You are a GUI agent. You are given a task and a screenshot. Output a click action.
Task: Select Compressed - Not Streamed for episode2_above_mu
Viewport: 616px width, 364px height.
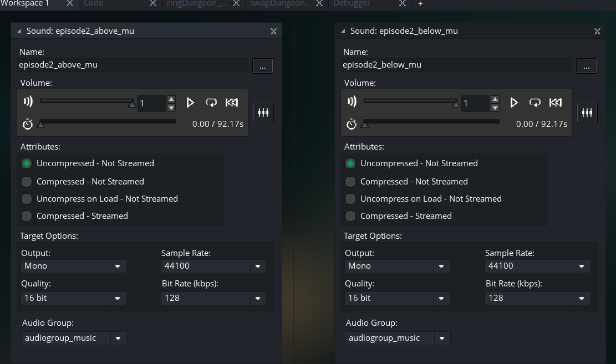[26, 181]
